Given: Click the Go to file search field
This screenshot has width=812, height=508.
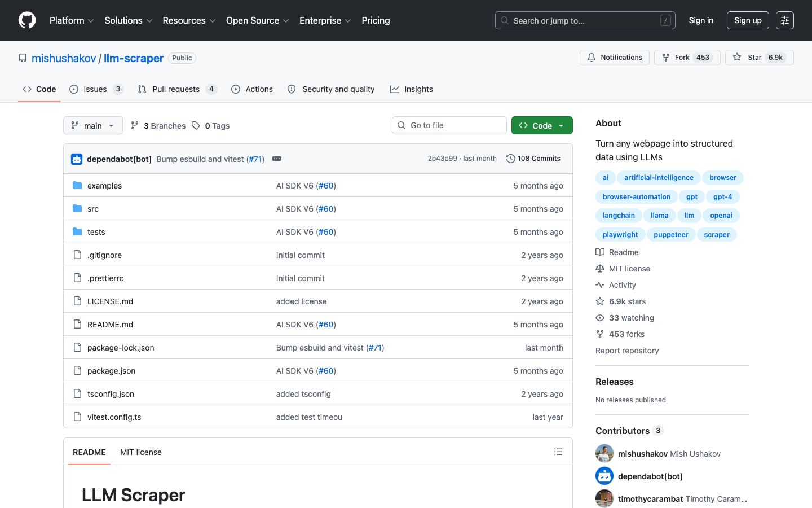Looking at the screenshot, I should [449, 125].
